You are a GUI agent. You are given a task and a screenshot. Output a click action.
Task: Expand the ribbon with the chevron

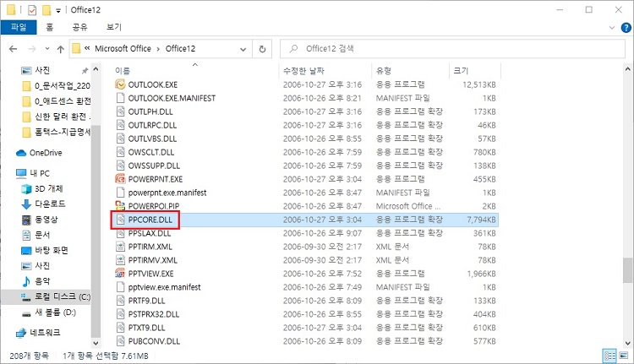click(x=612, y=28)
